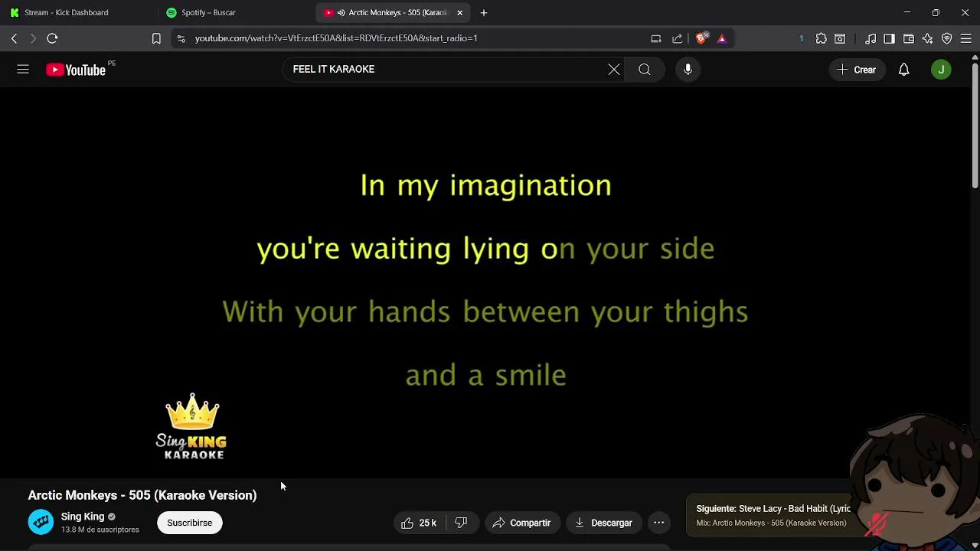Screen dimensions: 980x551
Task: Download video with Descargar button
Action: [x=603, y=523]
